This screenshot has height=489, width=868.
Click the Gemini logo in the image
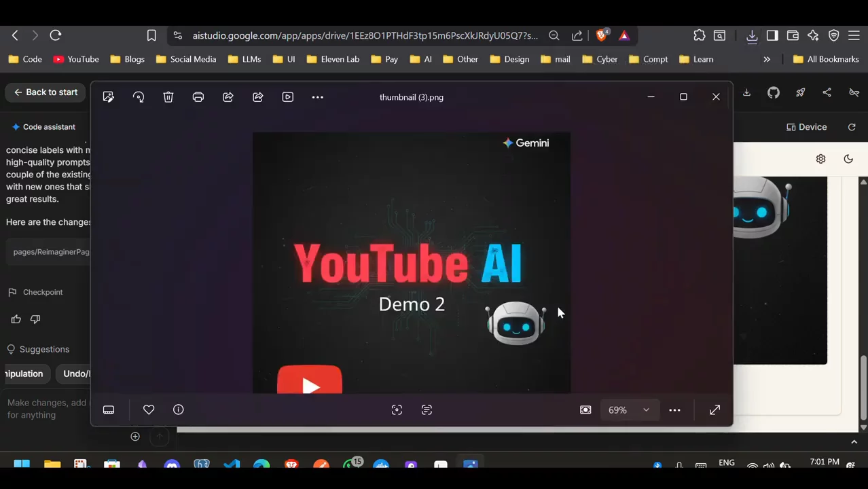(526, 143)
